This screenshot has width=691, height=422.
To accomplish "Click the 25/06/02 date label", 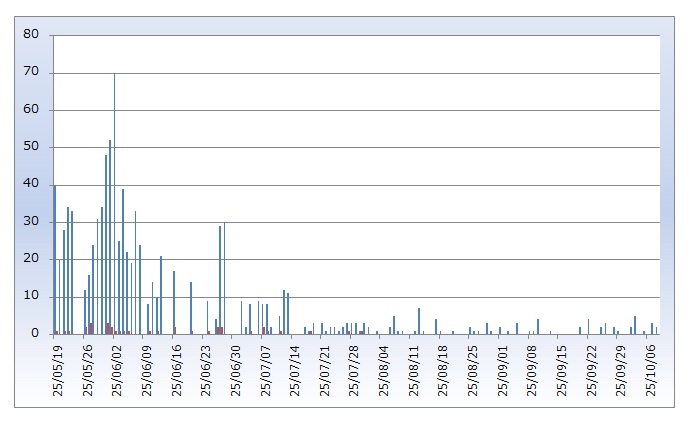I will (116, 368).
